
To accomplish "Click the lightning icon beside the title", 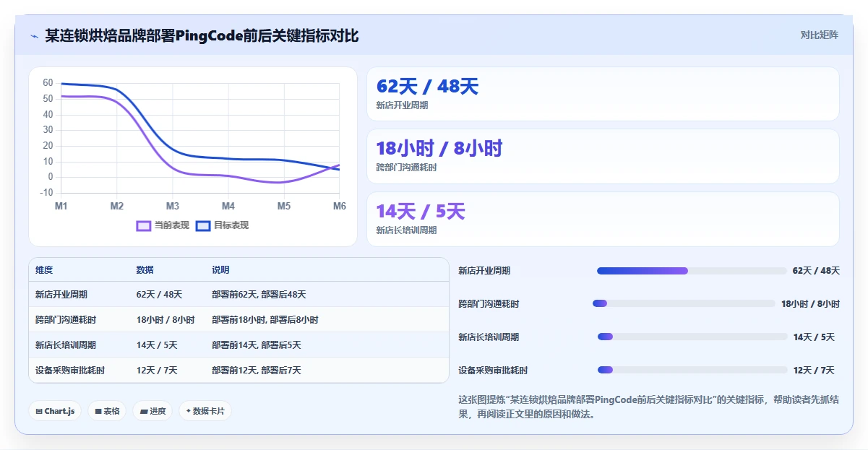I will (x=34, y=36).
